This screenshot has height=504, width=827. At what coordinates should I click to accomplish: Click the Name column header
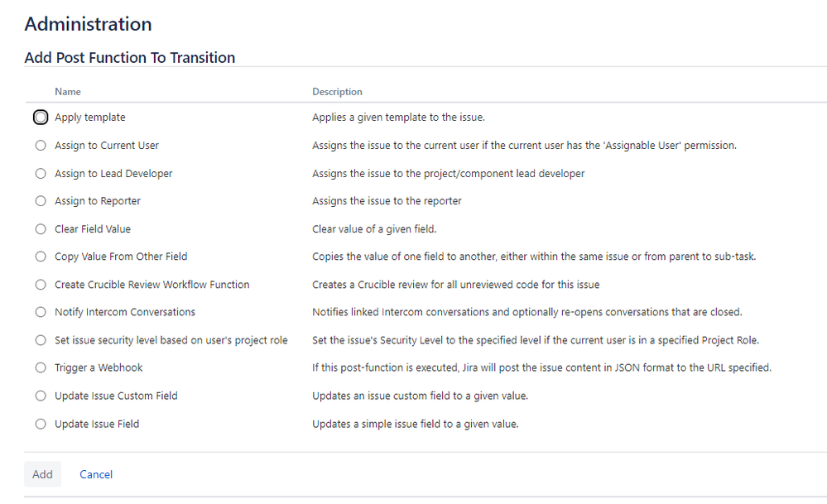click(x=68, y=92)
